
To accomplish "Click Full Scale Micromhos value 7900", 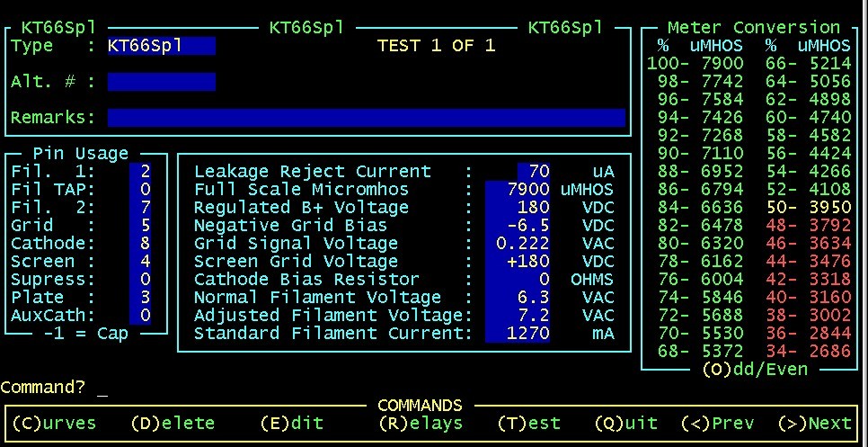I will pos(518,190).
